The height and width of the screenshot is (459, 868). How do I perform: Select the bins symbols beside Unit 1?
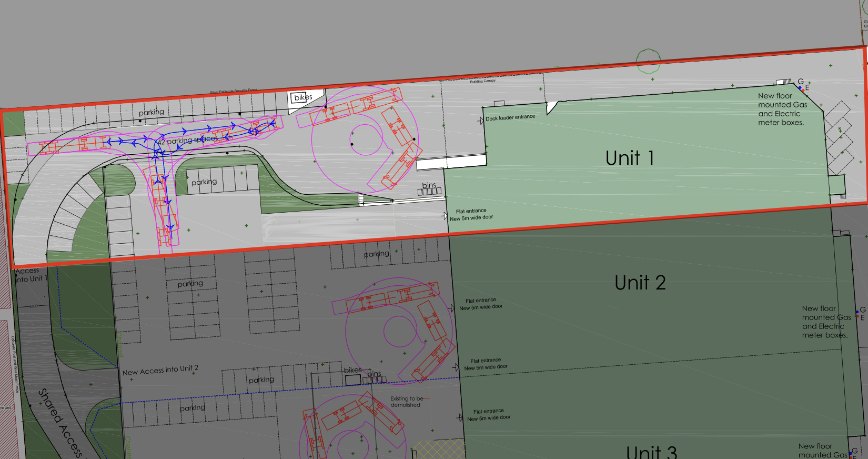429,191
